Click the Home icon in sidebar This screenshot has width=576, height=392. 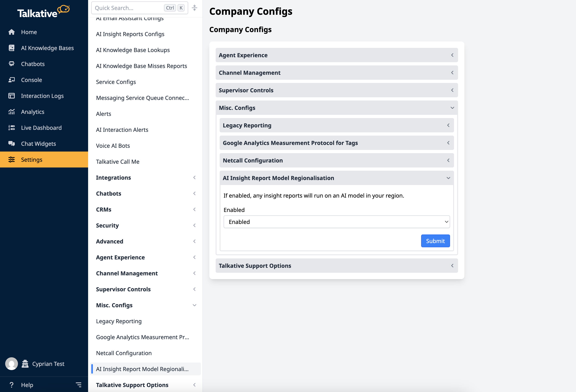point(11,32)
